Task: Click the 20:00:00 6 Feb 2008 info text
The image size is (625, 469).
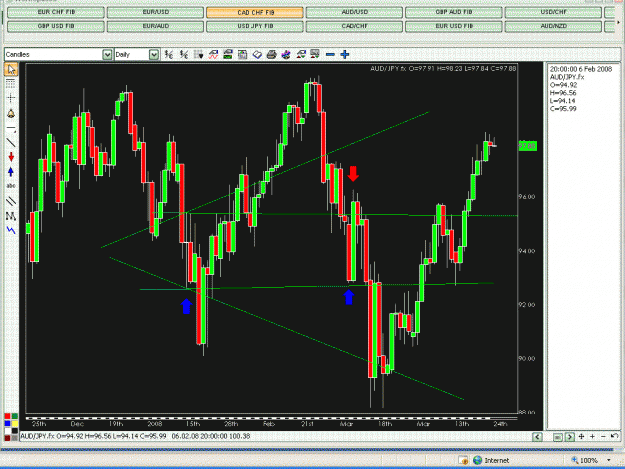Action: [x=581, y=69]
